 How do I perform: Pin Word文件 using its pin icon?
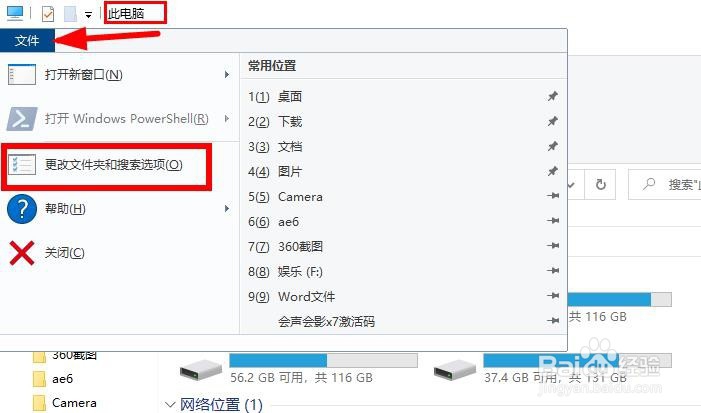pos(553,295)
